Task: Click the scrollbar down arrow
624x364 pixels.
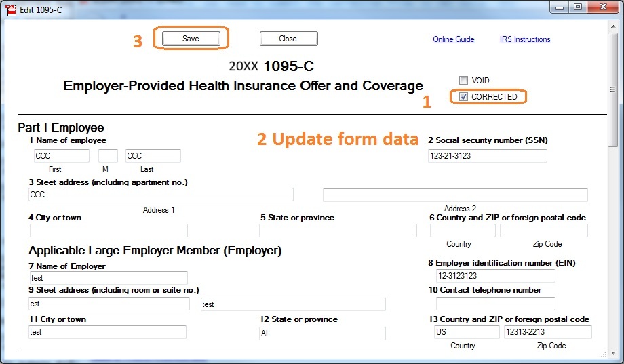Action: coord(613,352)
